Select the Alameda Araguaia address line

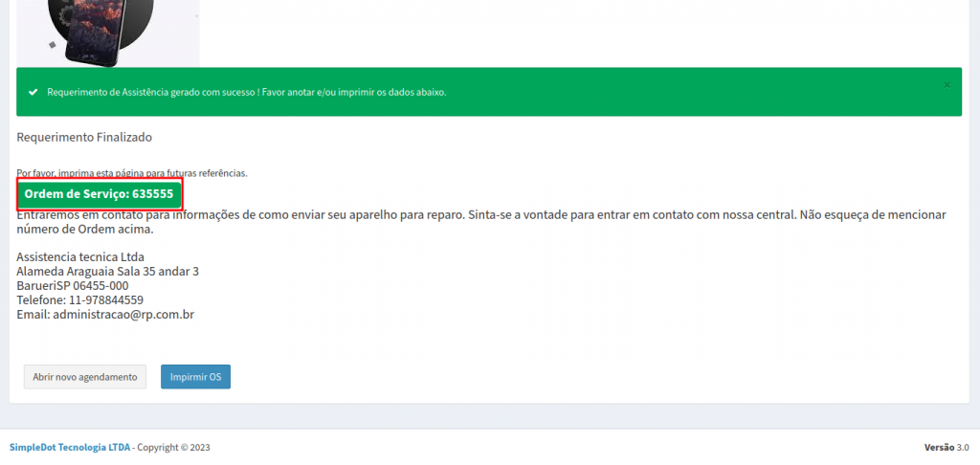pos(107,272)
